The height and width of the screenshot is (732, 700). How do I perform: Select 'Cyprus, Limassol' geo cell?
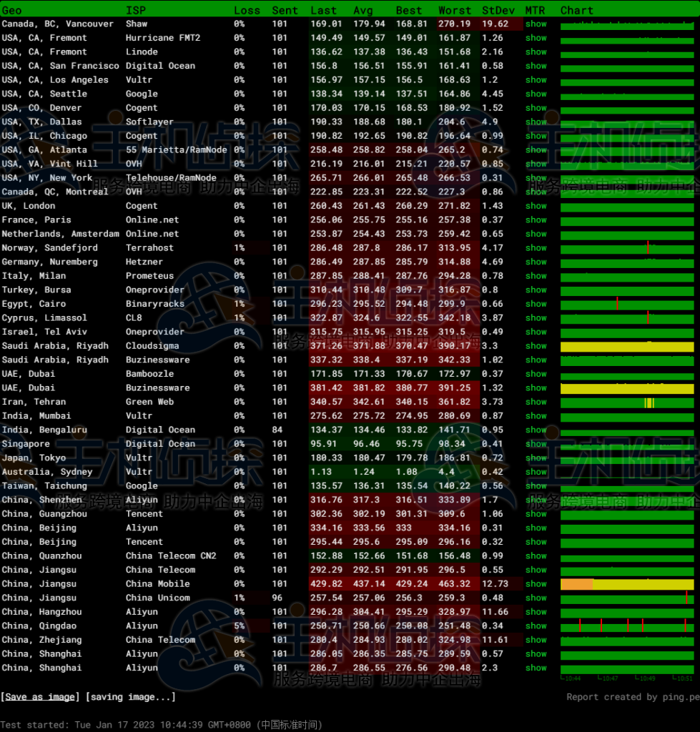coord(44,318)
